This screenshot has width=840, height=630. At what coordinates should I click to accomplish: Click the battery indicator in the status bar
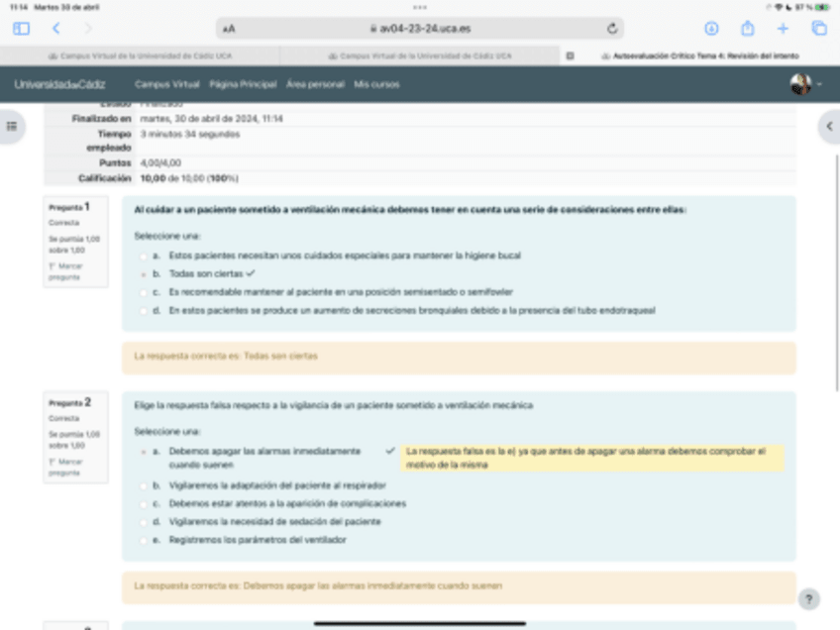point(822,7)
